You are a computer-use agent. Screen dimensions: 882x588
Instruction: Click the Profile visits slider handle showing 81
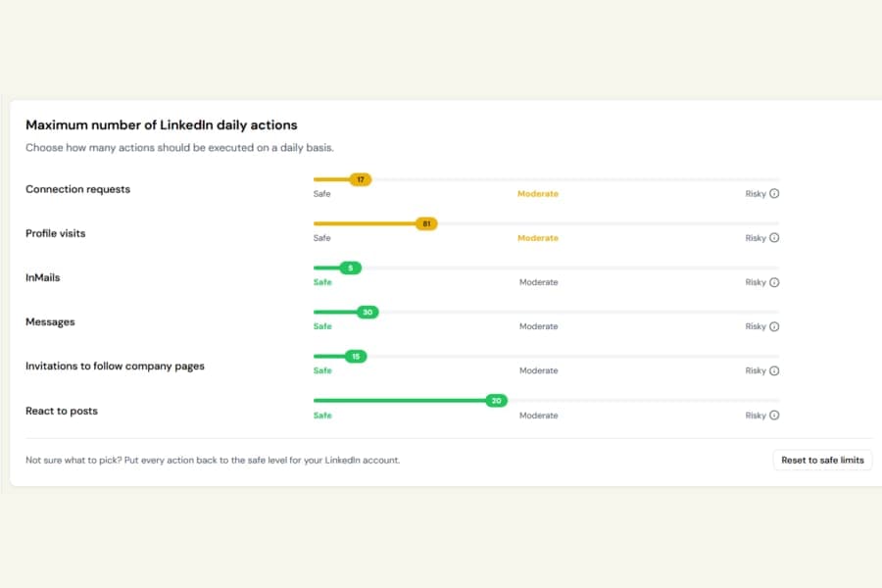tap(426, 224)
